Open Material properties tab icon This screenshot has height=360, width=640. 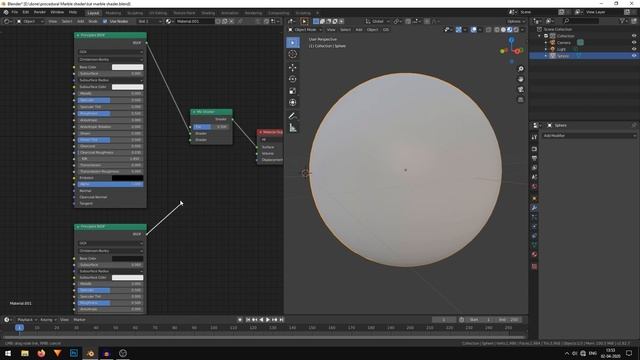(534, 254)
